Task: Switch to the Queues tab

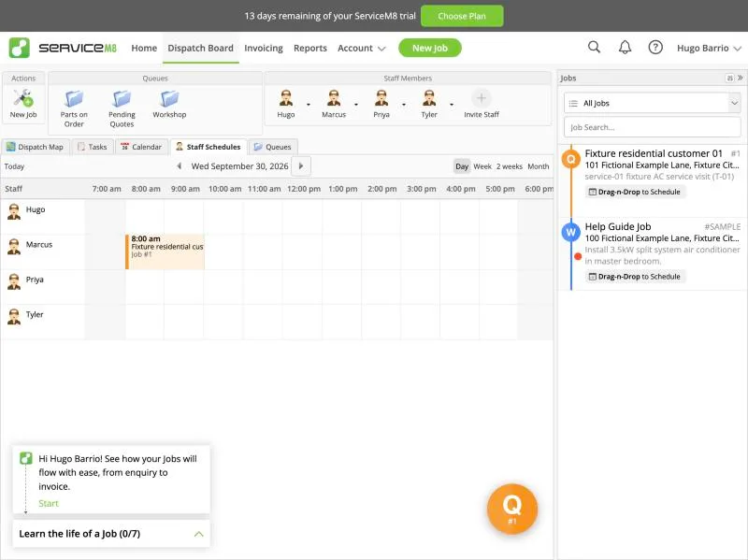Action: 273,147
